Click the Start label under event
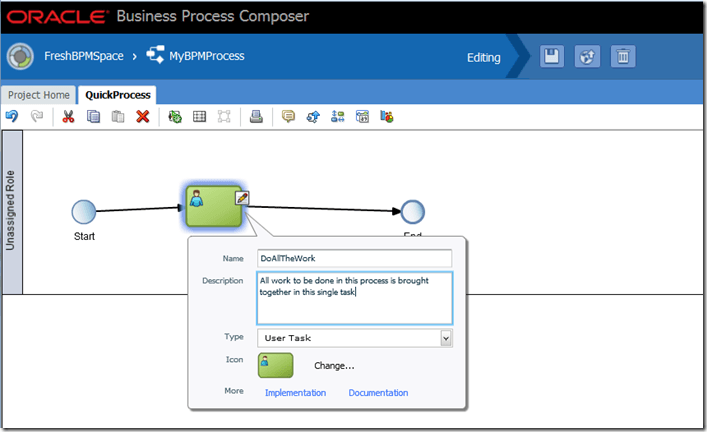707x432 pixels. click(84, 236)
